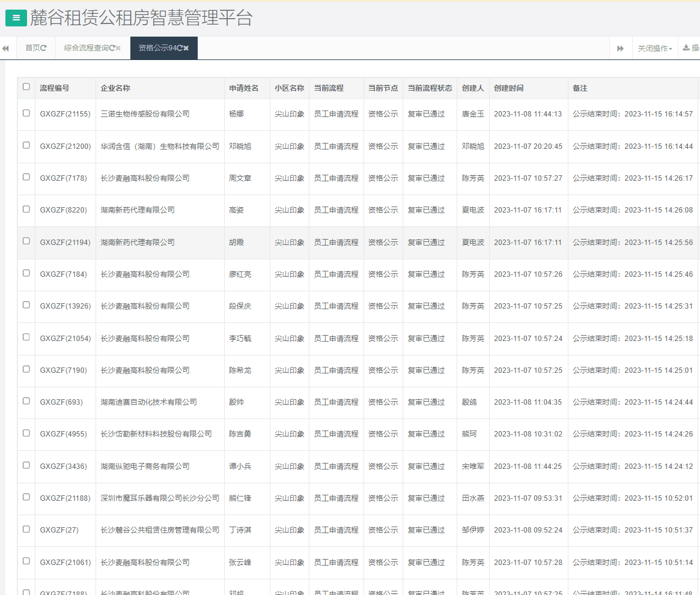The image size is (700, 595).
Task: Select the 三诺生物传感股份有限公司 cell
Action: 145,114
